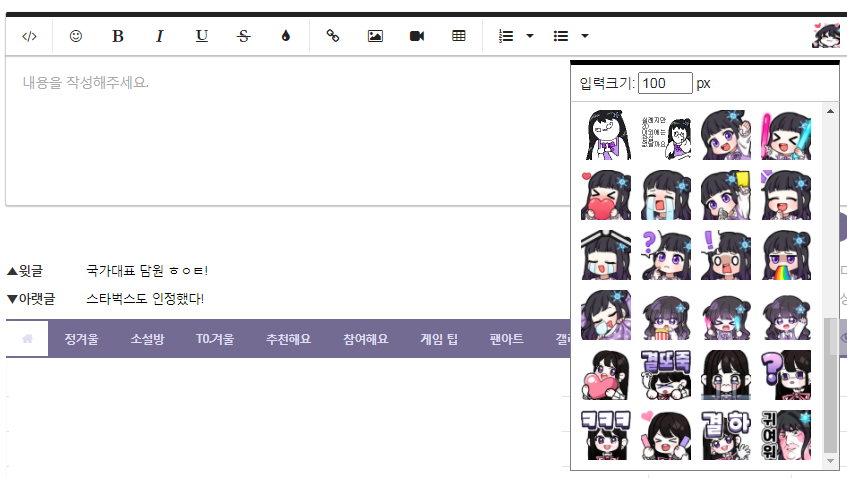This screenshot has width=847, height=478.
Task: Insert a hyperlink
Action: pos(333,36)
